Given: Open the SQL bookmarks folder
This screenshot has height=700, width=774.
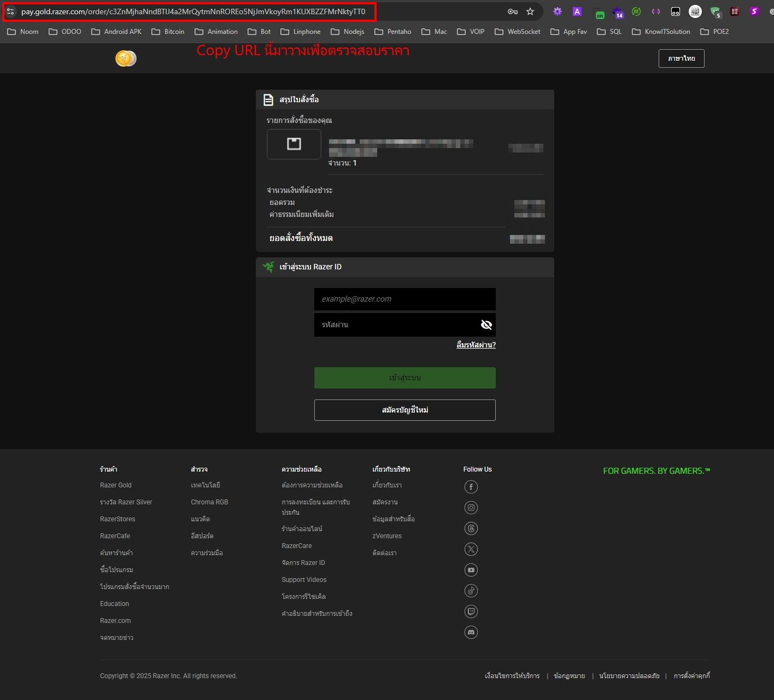Looking at the screenshot, I should coord(609,32).
